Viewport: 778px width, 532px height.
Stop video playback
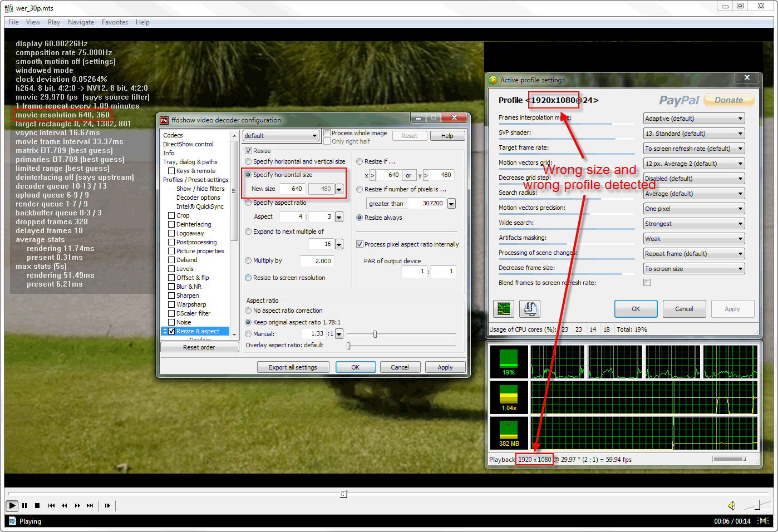[x=37, y=506]
